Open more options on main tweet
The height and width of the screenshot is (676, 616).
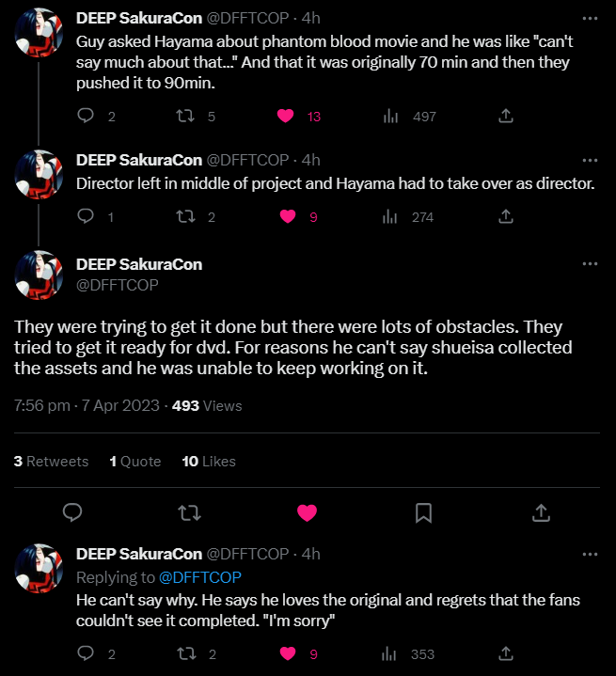(590, 264)
